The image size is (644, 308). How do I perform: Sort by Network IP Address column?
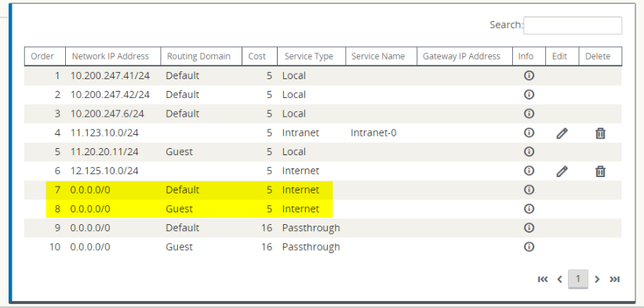[x=113, y=56]
